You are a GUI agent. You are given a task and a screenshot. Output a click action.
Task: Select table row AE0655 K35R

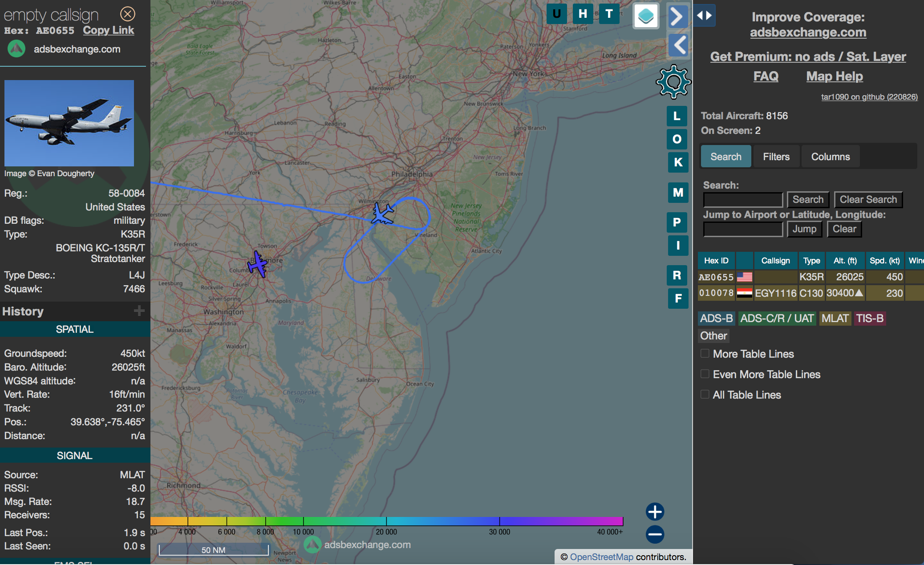810,277
